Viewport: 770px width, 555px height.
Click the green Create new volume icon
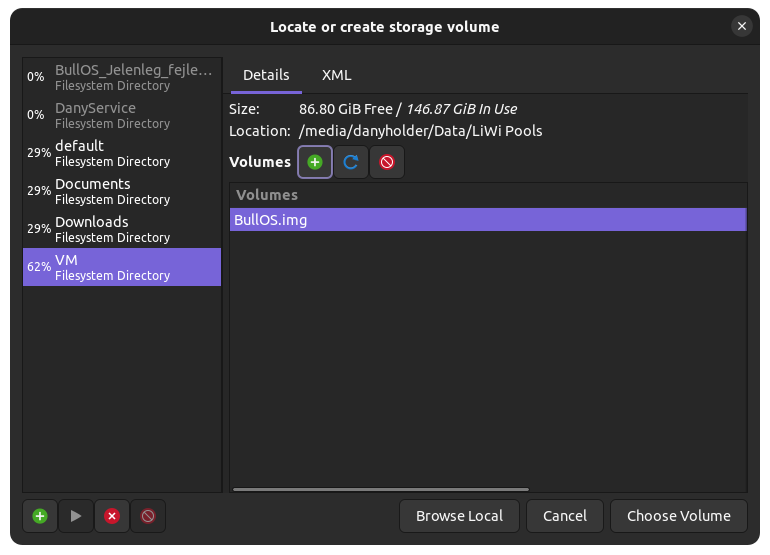pyautogui.click(x=315, y=162)
